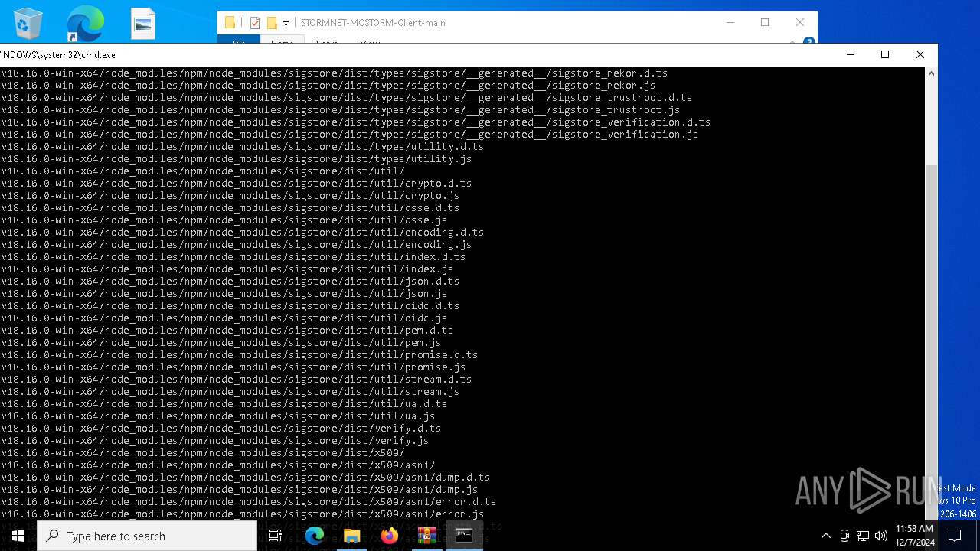Open the Action Center notifications icon

pyautogui.click(x=955, y=536)
